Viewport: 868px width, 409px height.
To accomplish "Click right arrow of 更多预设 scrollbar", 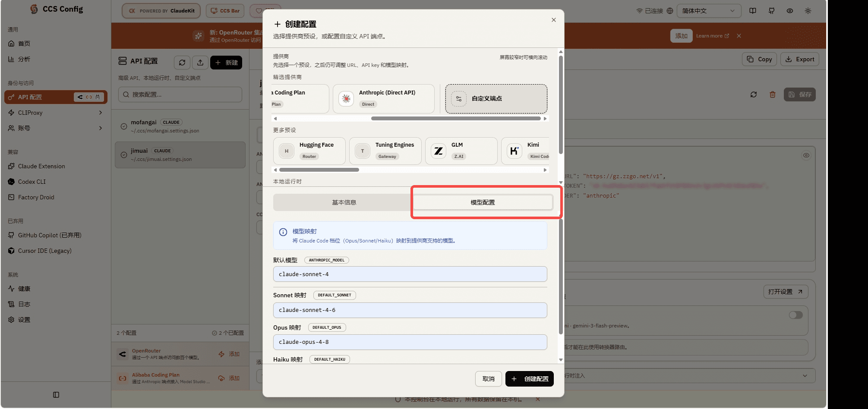I will [545, 170].
